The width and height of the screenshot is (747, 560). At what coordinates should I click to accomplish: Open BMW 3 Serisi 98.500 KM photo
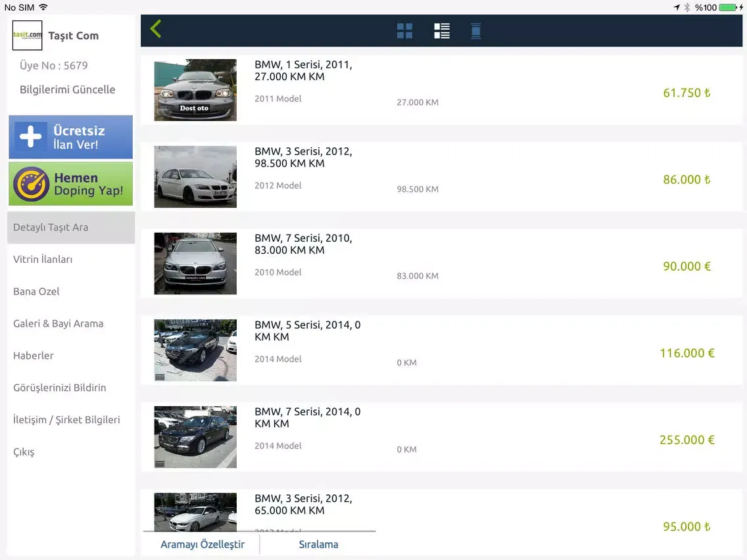pyautogui.click(x=195, y=177)
